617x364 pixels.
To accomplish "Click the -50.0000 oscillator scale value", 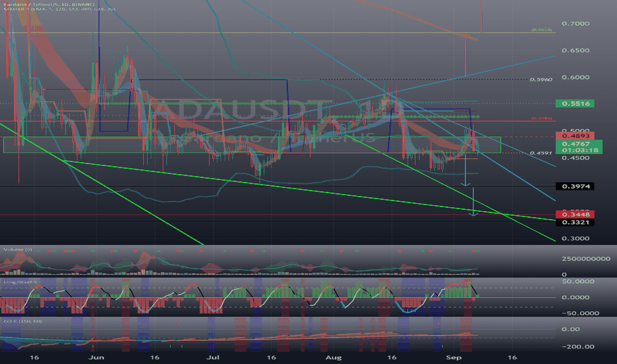I will click(581, 313).
